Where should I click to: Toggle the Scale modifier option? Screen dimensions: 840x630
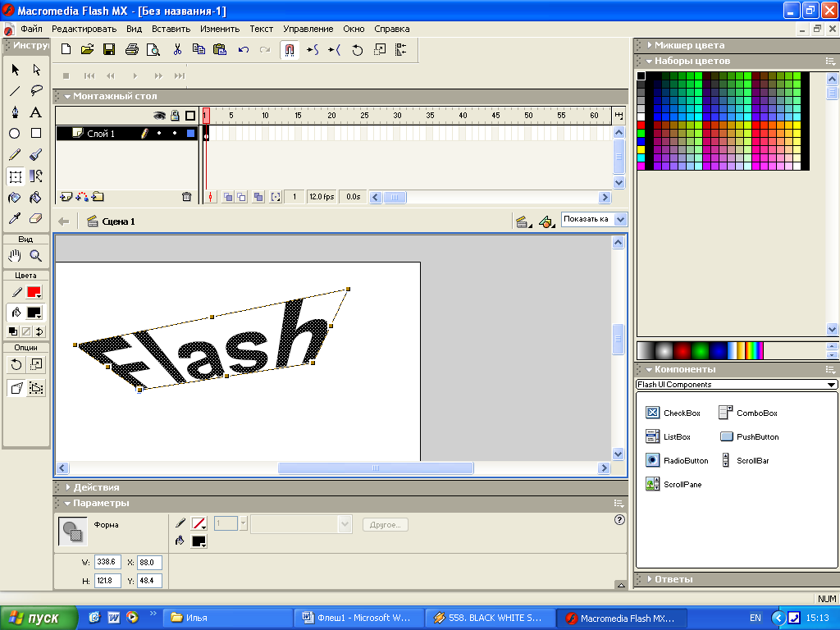36,365
